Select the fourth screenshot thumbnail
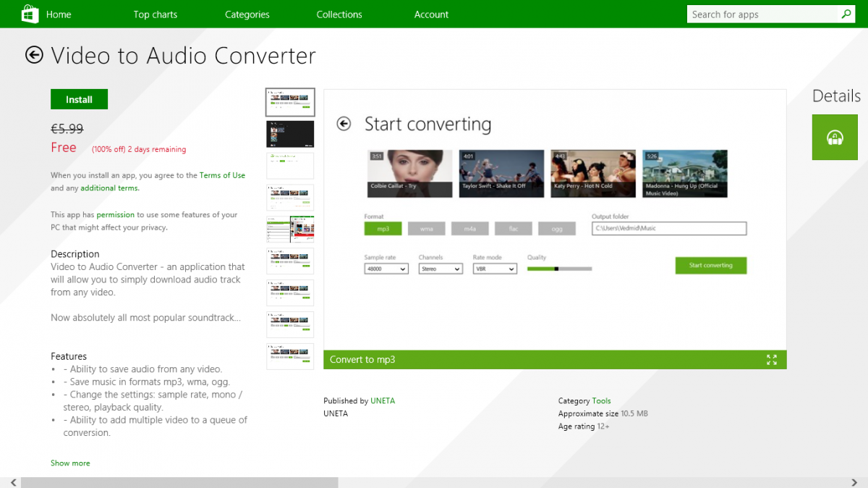The height and width of the screenshot is (488, 868). tap(290, 198)
